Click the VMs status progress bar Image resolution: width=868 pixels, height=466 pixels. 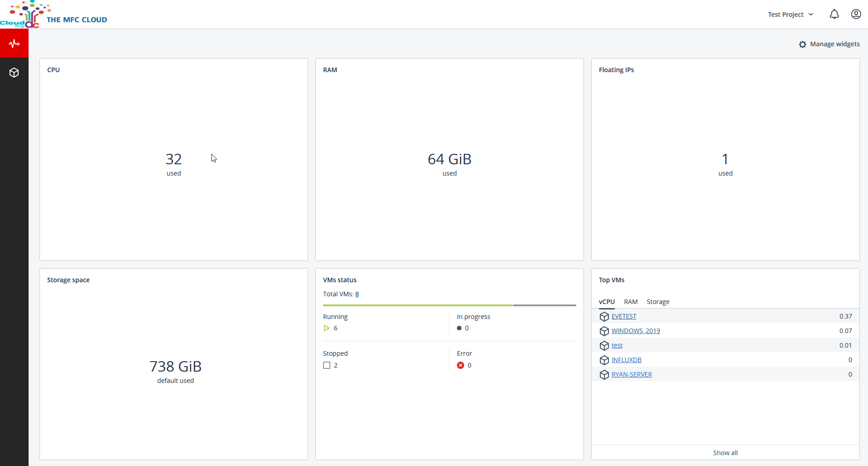pyautogui.click(x=449, y=305)
